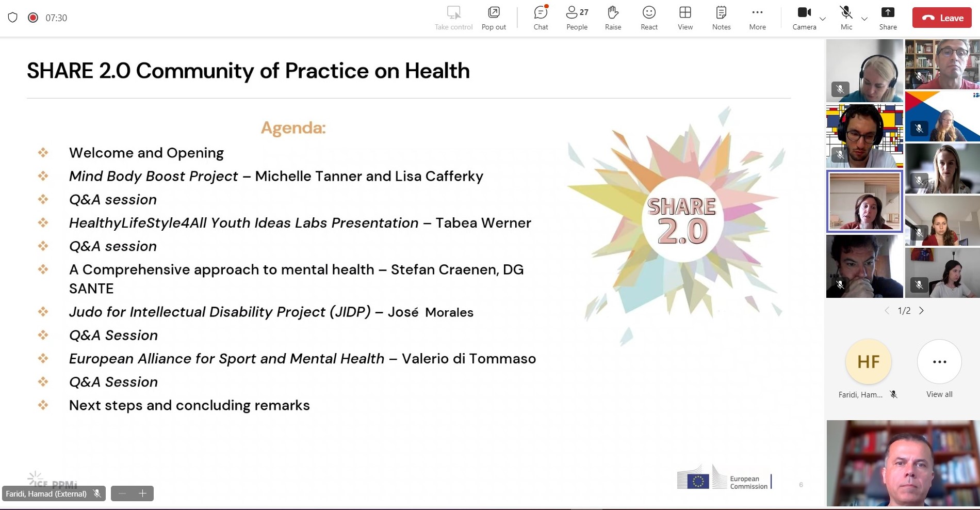980x510 pixels.
Task: Select man with headphones and Mondrian background tile
Action: (x=864, y=136)
